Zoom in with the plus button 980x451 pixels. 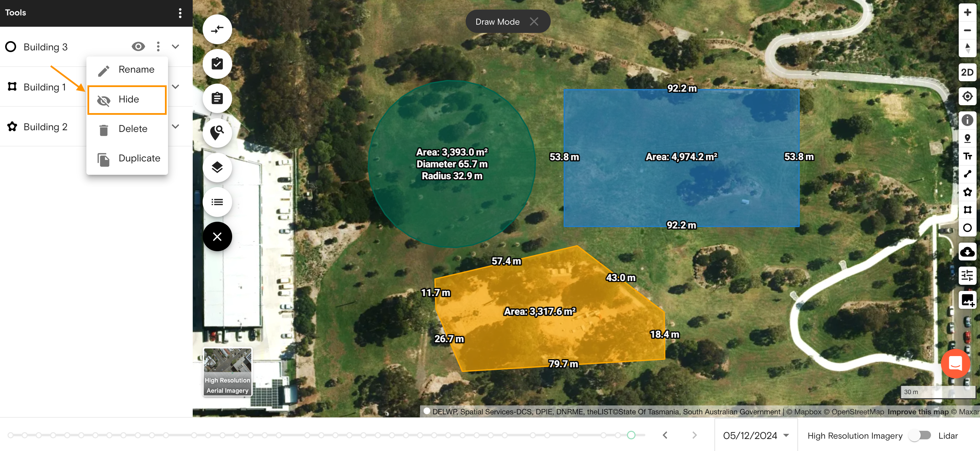pos(967,13)
